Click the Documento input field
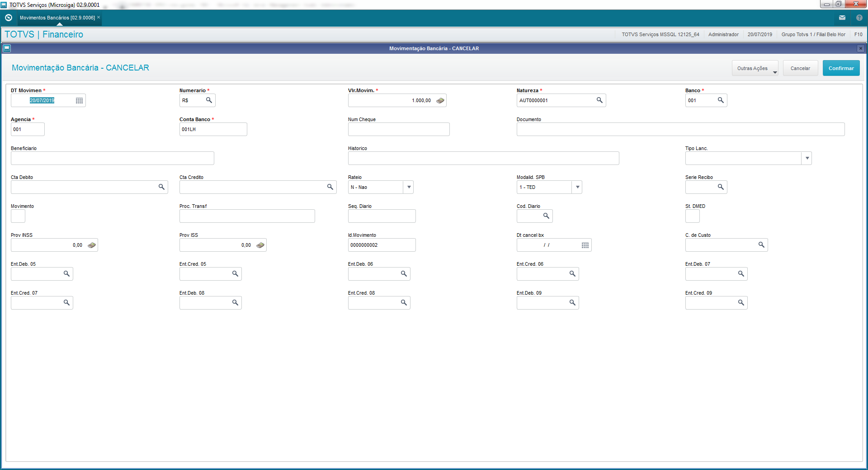The image size is (868, 470). tap(680, 129)
